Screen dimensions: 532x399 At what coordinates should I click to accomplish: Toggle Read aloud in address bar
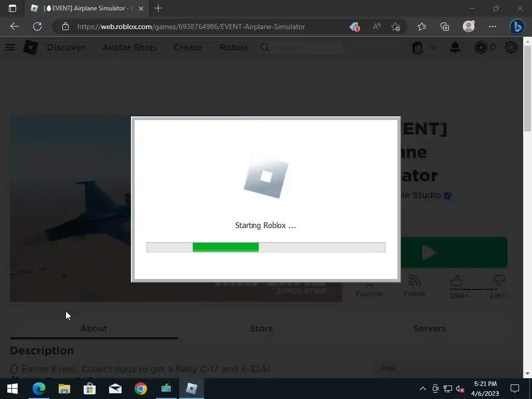[x=377, y=26]
